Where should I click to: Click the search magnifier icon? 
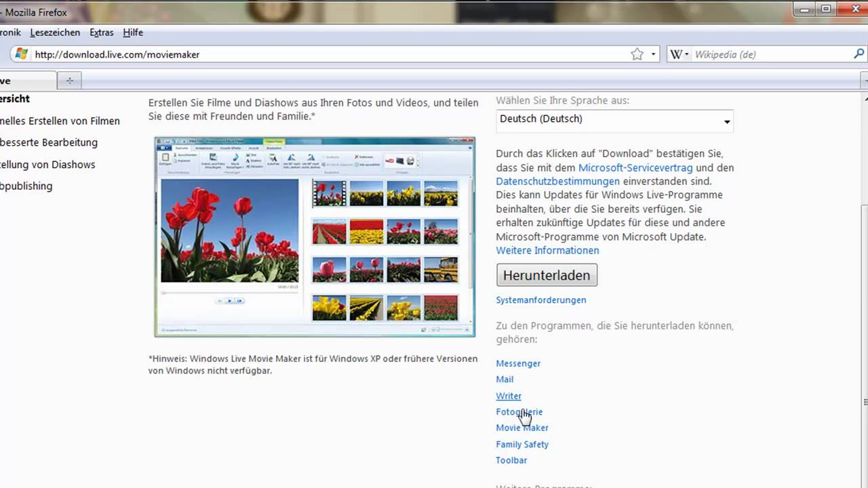(x=859, y=54)
